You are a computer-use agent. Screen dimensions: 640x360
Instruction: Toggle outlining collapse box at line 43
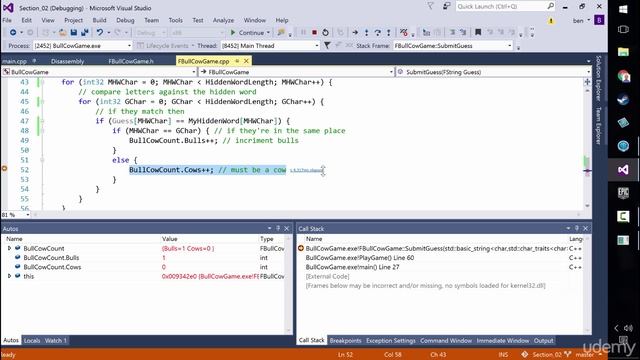click(42, 82)
